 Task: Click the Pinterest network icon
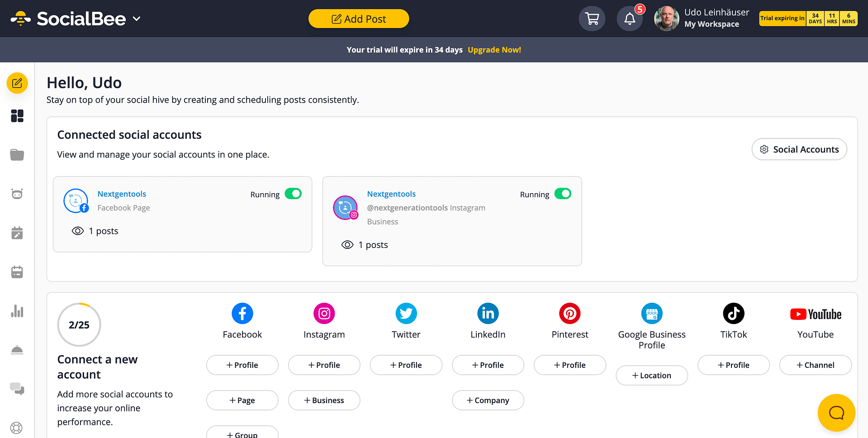(570, 314)
